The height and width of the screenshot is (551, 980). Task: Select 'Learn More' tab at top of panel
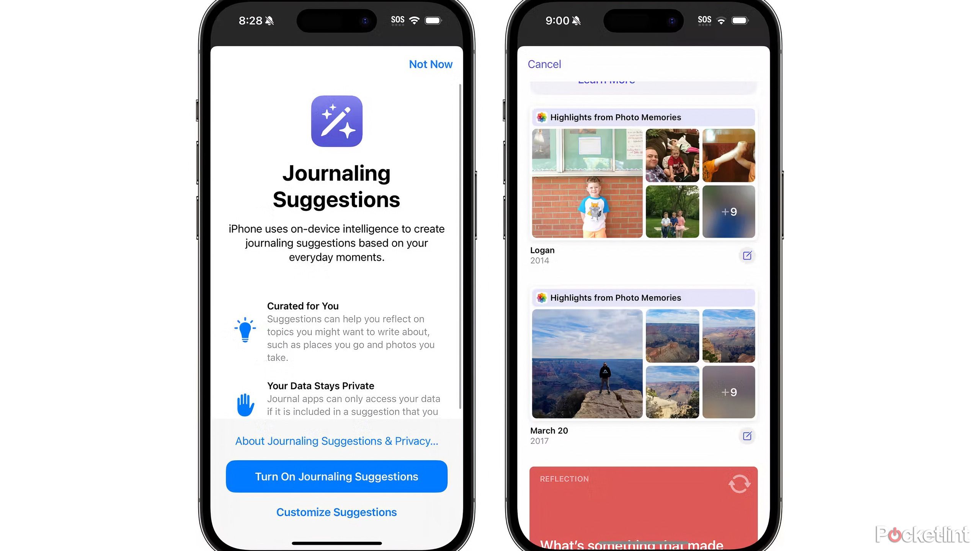[x=606, y=79]
